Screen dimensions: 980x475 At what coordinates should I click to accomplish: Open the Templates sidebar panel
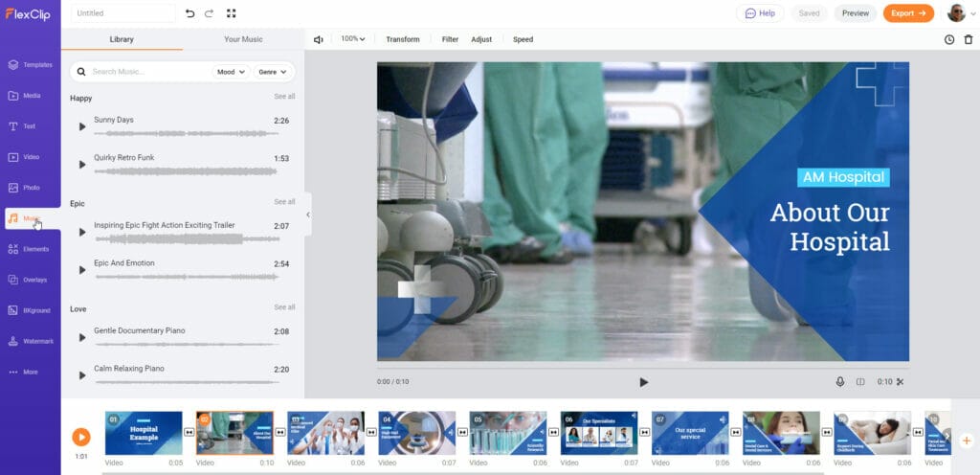pos(30,65)
